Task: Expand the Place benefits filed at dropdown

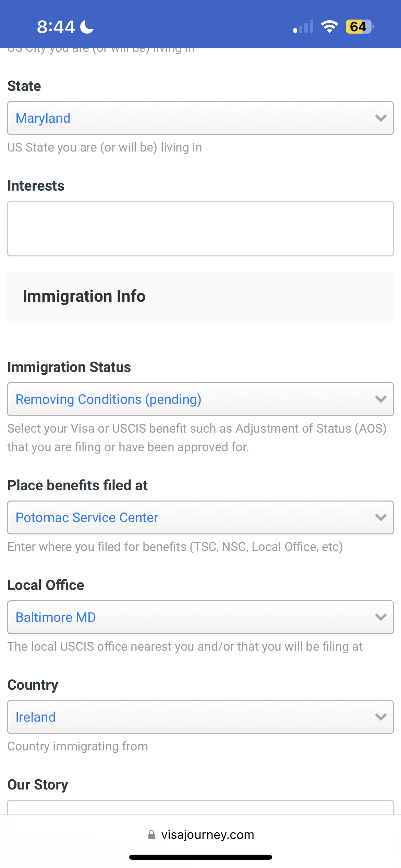Action: pyautogui.click(x=200, y=517)
